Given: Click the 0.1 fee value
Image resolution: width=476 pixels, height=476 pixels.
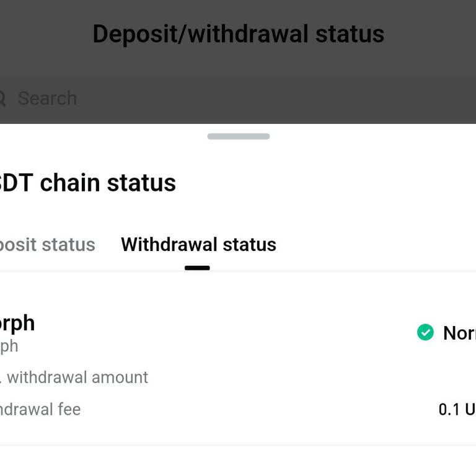Looking at the screenshot, I should 456,409.
